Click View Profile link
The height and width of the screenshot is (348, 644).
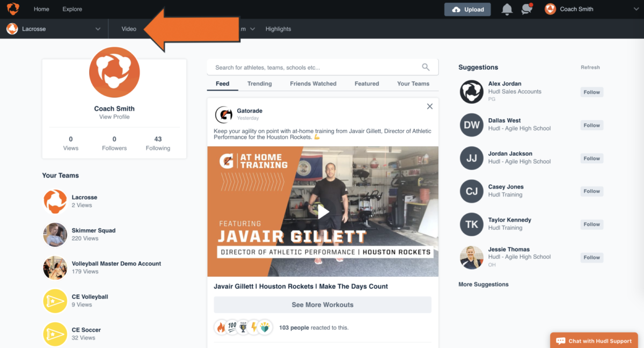click(x=114, y=117)
